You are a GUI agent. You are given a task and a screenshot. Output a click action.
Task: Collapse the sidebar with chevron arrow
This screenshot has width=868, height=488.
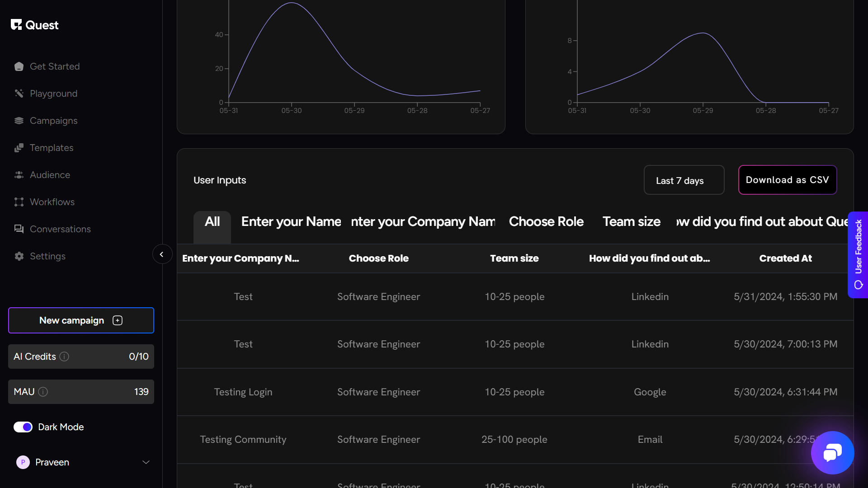click(x=162, y=254)
